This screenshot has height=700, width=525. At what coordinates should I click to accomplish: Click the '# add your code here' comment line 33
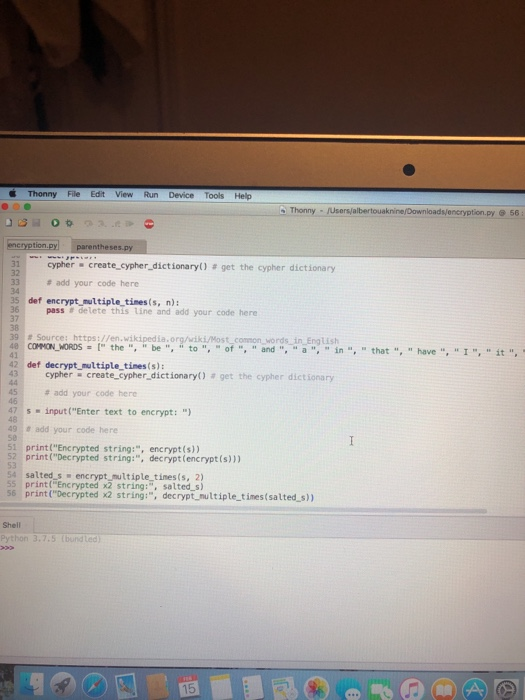tap(92, 283)
